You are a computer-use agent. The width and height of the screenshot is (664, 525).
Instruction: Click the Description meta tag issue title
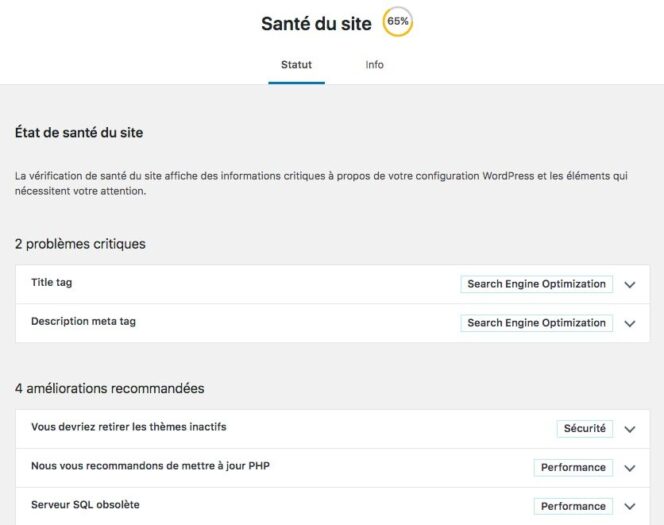(83, 321)
